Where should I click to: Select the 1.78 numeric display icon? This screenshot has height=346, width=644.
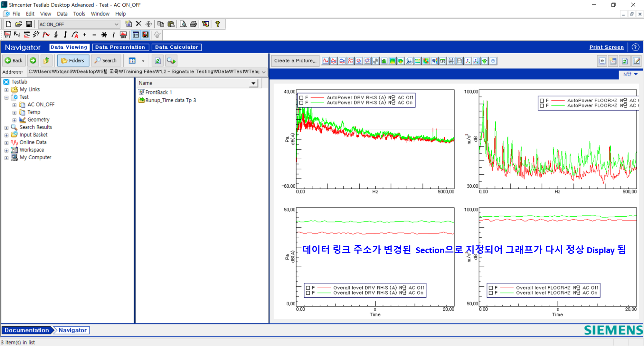tap(443, 61)
